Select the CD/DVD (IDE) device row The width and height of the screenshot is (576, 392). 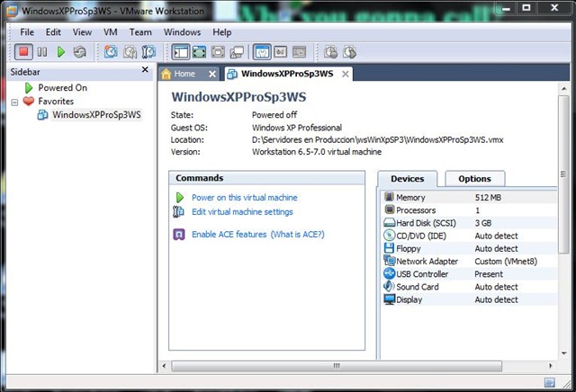coord(469,236)
